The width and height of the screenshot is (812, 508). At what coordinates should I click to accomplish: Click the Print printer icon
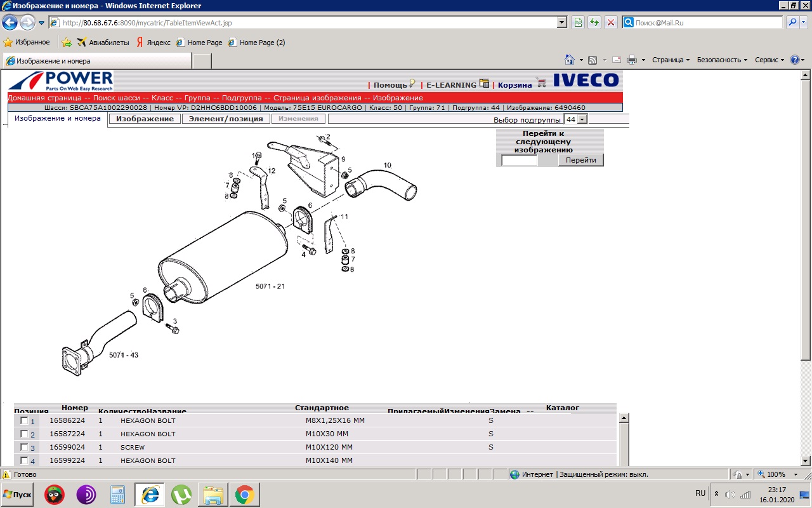click(x=632, y=60)
